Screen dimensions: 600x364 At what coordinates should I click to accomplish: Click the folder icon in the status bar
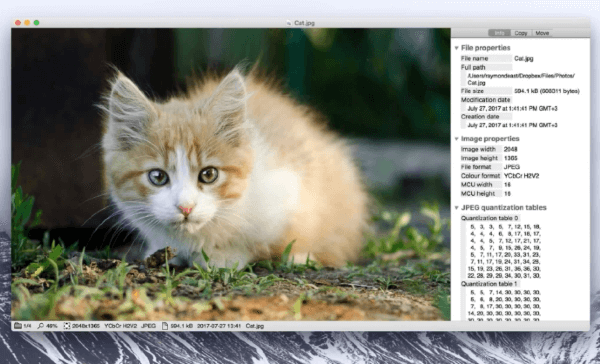pos(18,326)
